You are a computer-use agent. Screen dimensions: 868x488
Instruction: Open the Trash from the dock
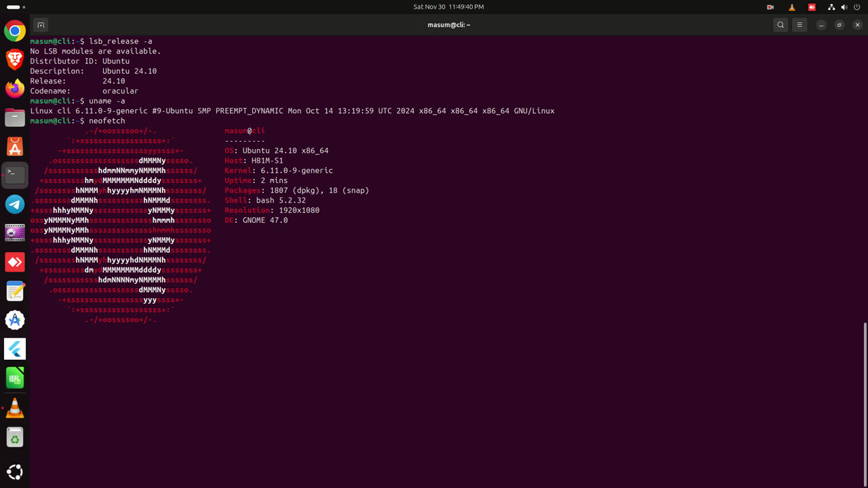(15, 437)
